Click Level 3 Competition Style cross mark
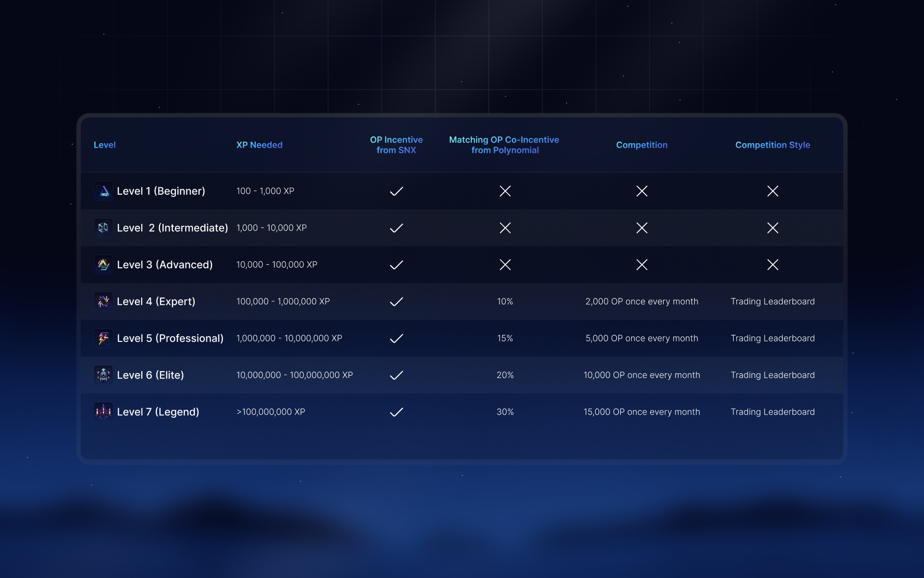This screenshot has width=924, height=578. pyautogui.click(x=772, y=265)
